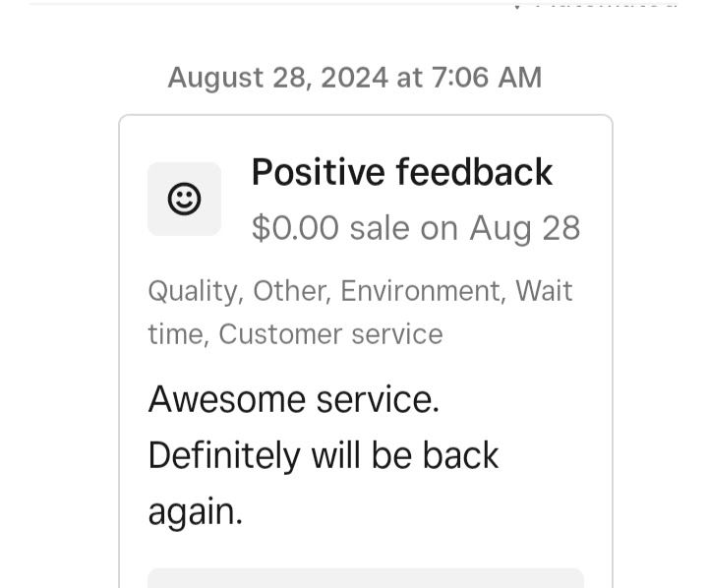The width and height of the screenshot is (708, 588).
Task: Click the '$0.00' sale amount
Action: [295, 228]
